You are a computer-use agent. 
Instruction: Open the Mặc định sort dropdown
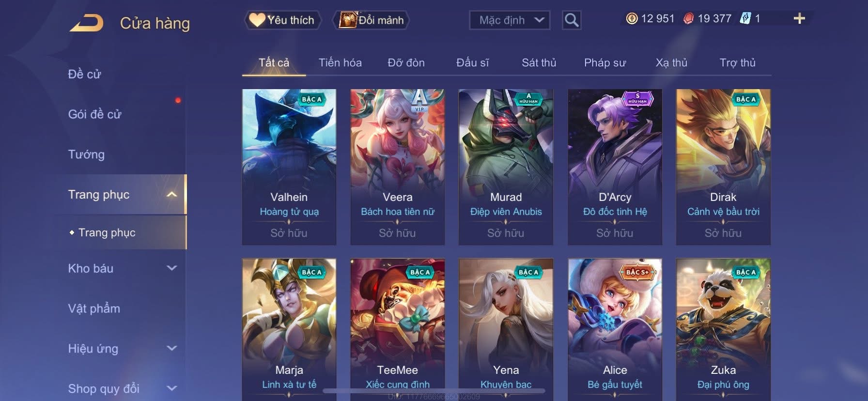510,20
